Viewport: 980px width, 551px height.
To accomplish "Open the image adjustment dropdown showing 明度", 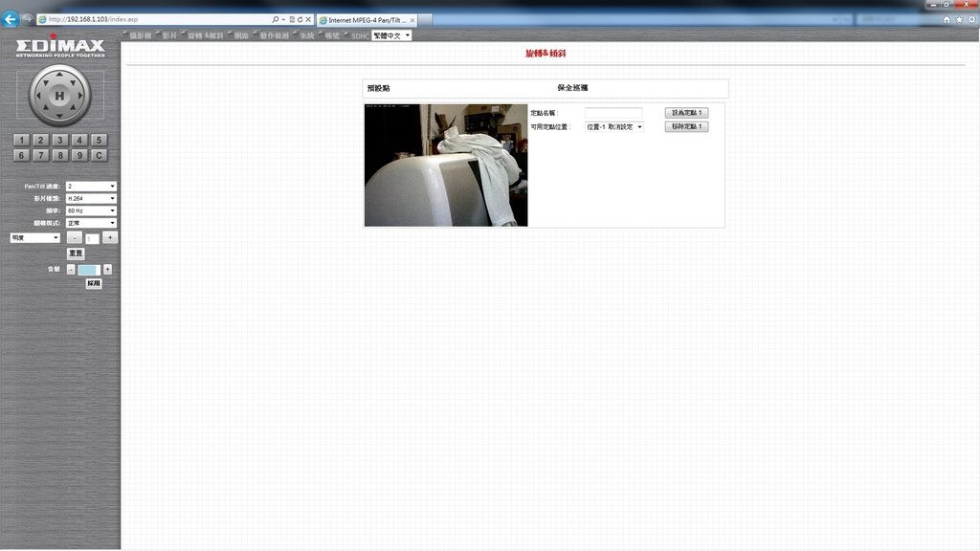I will click(35, 237).
